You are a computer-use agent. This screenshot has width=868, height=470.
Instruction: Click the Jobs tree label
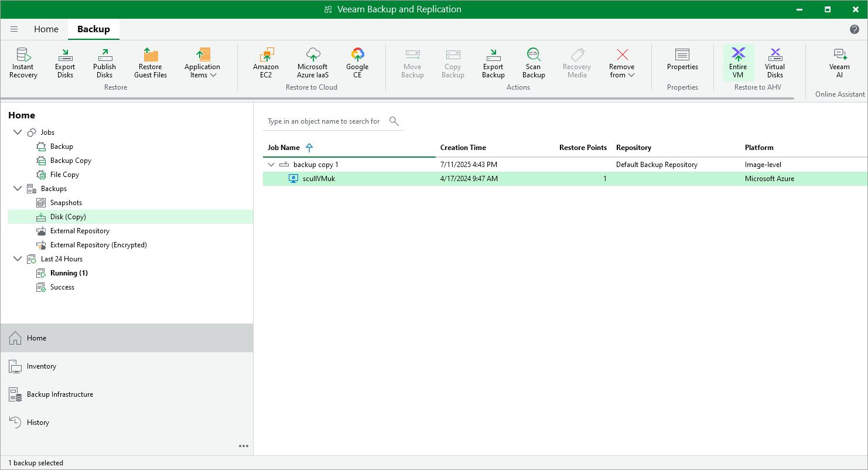point(47,132)
